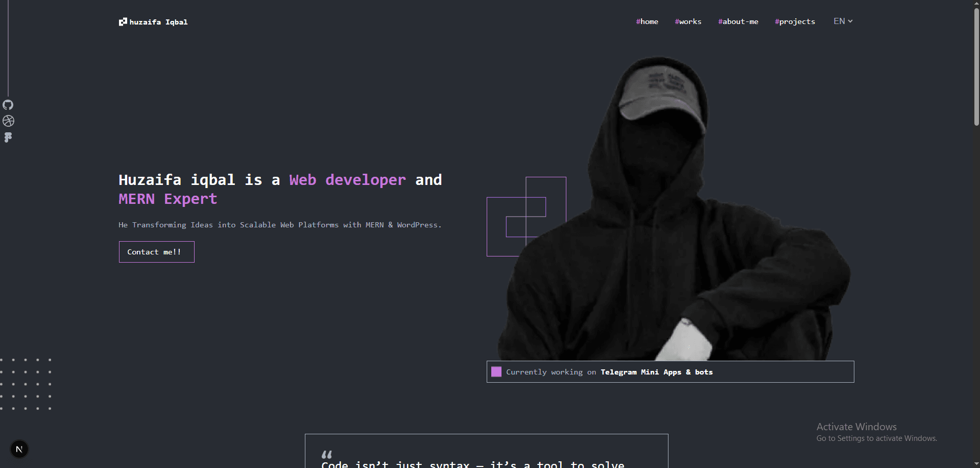Viewport: 980px width, 468px height.
Task: Go to the #home nav link
Action: point(647,21)
